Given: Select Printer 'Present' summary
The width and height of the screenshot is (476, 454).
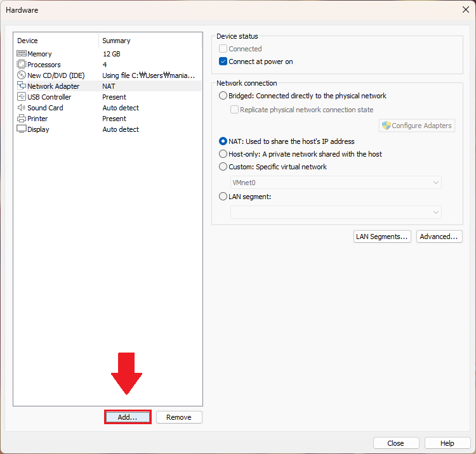Looking at the screenshot, I should 114,119.
